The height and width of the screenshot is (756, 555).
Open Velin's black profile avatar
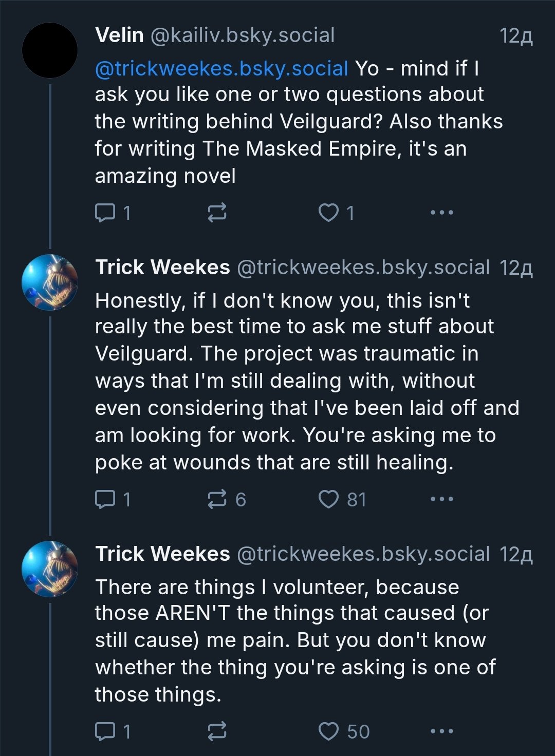[x=50, y=50]
